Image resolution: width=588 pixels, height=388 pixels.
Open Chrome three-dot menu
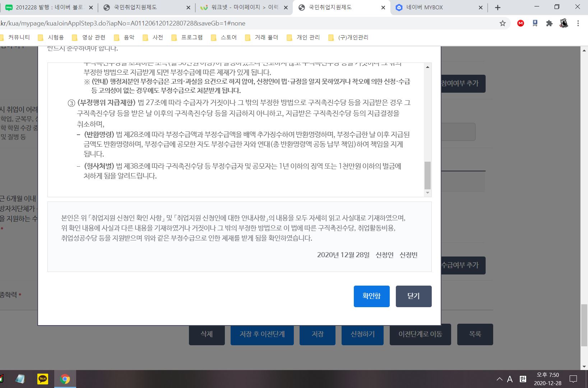point(578,23)
